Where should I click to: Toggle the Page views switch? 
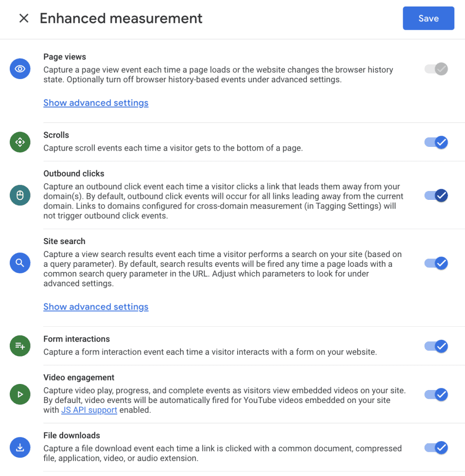pyautogui.click(x=436, y=69)
